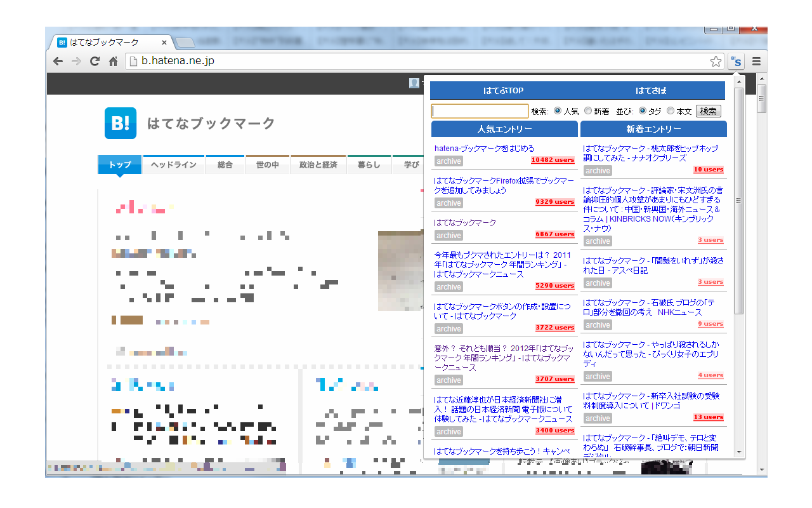Click the 9 users count badge
This screenshot has width=812, height=508.
(711, 324)
